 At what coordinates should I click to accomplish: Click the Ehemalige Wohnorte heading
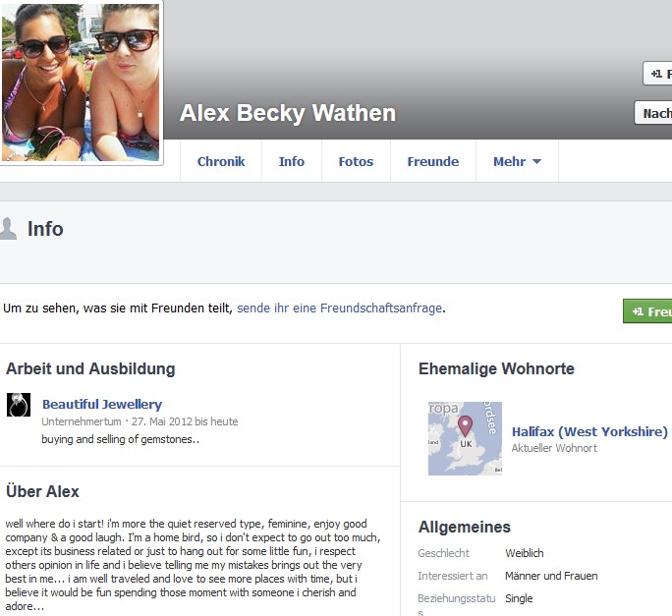496,369
